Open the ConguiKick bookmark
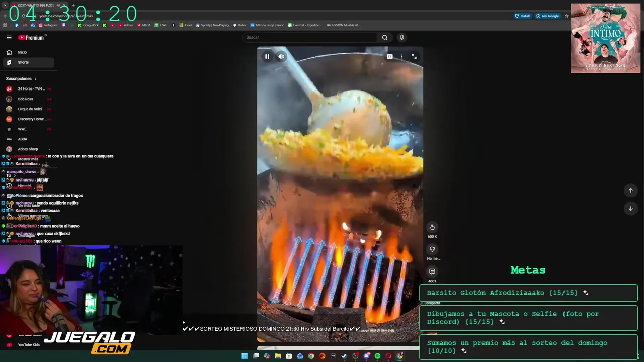The image size is (644, 362). [x=88, y=25]
